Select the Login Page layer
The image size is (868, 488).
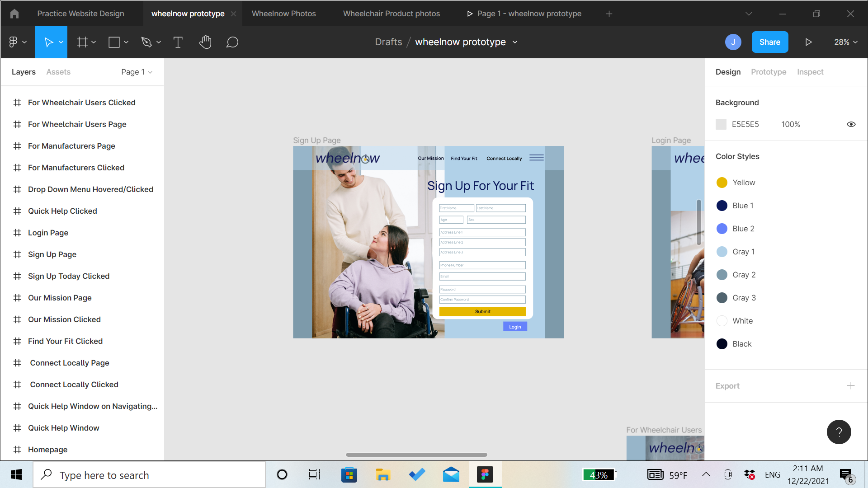(x=48, y=233)
